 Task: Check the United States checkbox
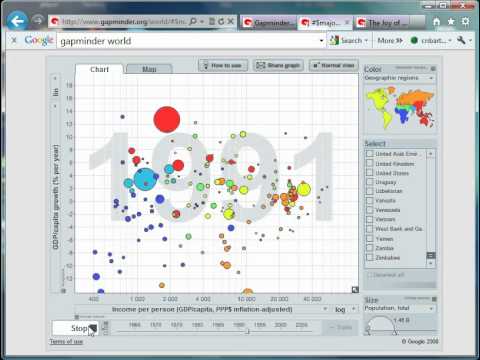click(x=369, y=173)
